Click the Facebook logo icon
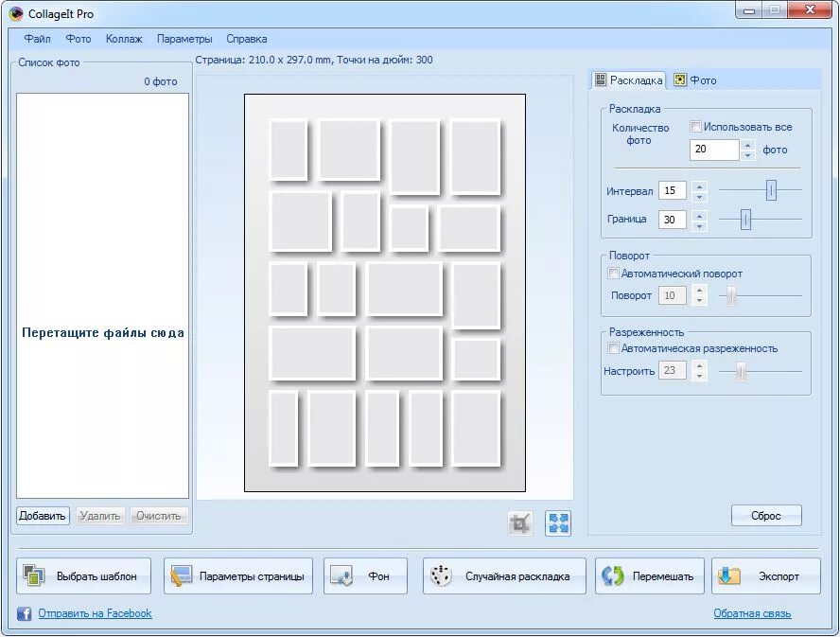840x637 pixels. (24, 613)
